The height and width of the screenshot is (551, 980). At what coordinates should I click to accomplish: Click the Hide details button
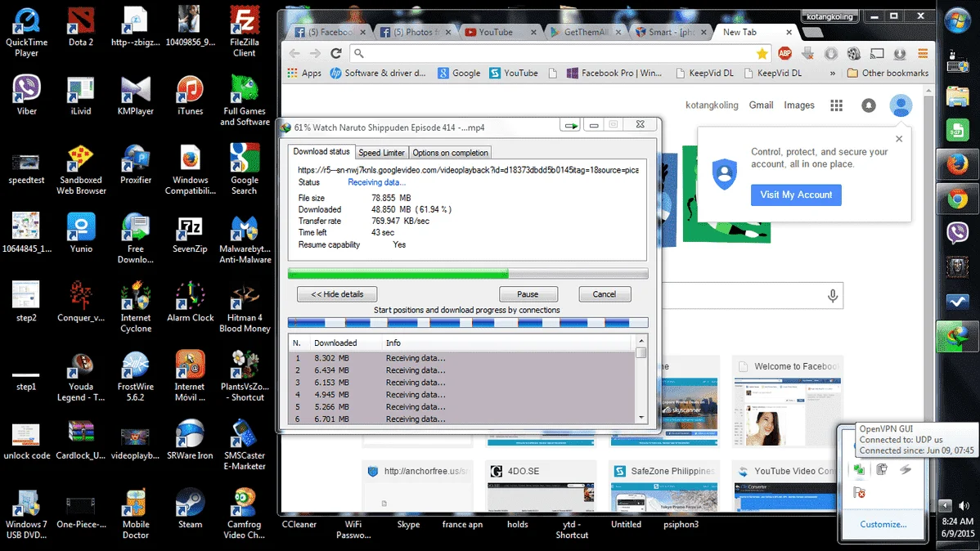tap(338, 294)
